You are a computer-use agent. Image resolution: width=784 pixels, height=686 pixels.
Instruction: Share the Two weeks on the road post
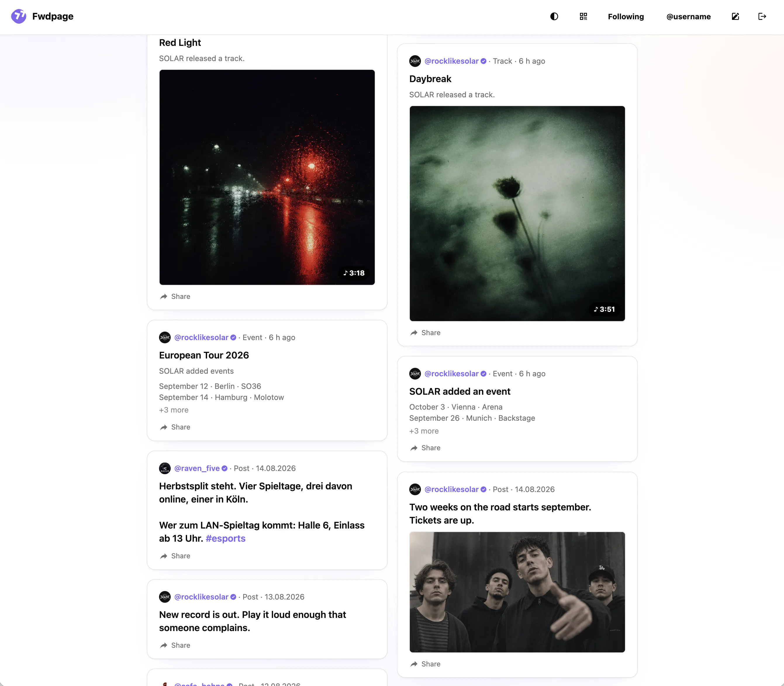click(425, 664)
